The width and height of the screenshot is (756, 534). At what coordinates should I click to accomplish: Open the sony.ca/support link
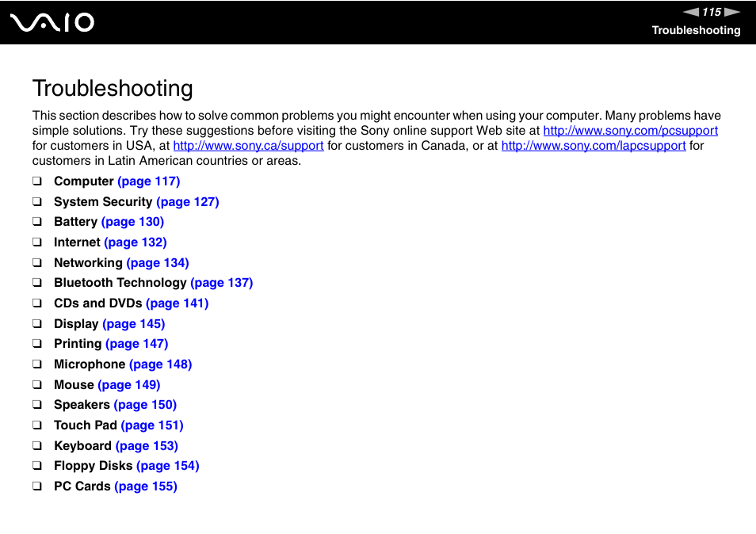click(x=248, y=146)
